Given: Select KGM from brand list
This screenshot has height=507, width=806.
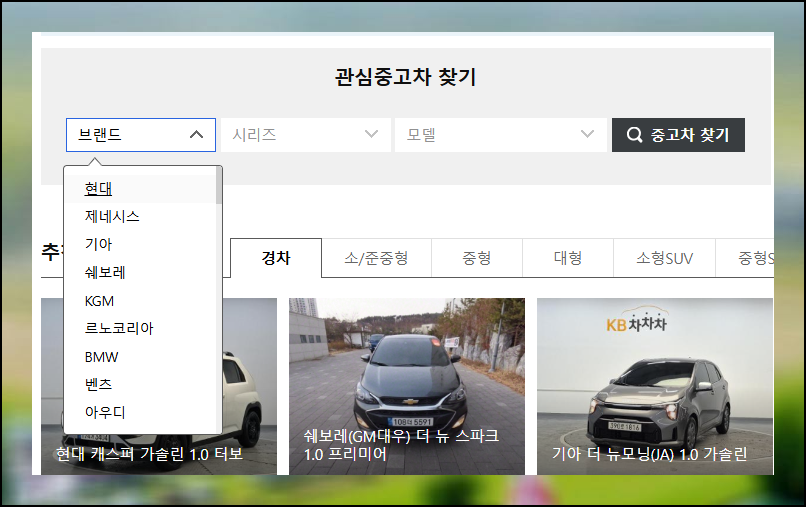Looking at the screenshot, I should click(140, 301).
